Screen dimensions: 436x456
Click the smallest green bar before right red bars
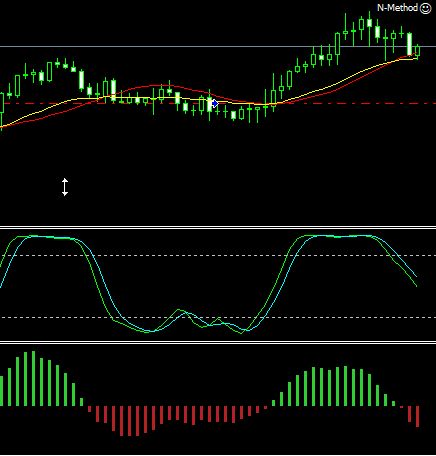[394, 404]
